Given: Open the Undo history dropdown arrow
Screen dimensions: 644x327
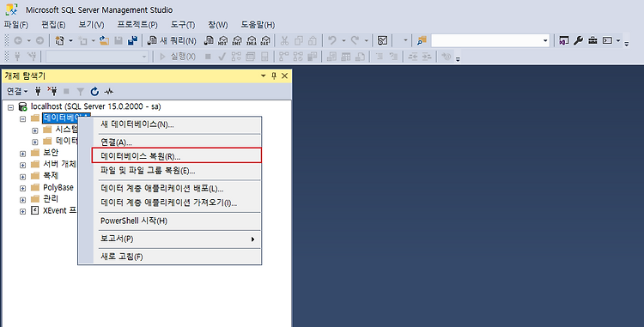Looking at the screenshot, I should pyautogui.click(x=343, y=40).
